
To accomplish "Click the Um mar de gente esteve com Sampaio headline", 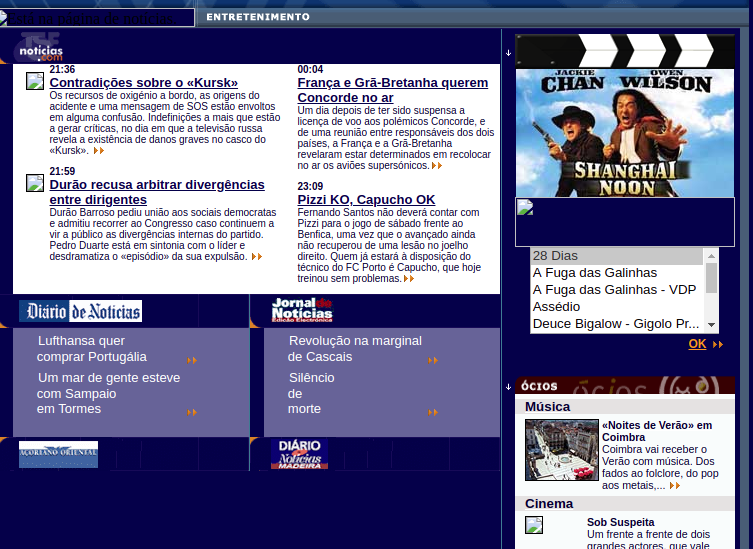I will coord(109,393).
